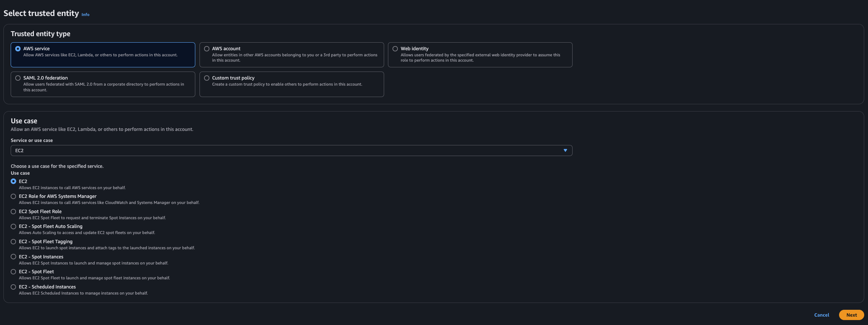Click 'Allow users federated with SAML 2.0' description

point(104,87)
